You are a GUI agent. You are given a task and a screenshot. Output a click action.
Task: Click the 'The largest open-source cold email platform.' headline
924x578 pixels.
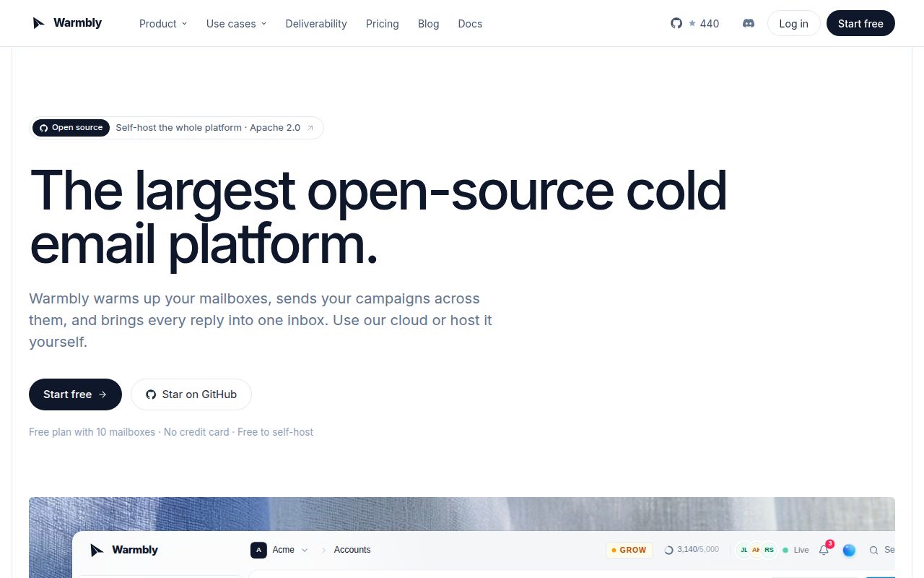click(x=378, y=217)
